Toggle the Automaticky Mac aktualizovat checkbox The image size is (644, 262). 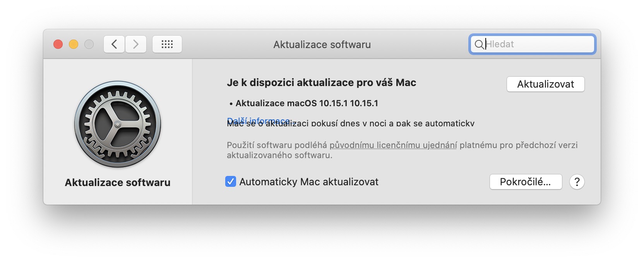(x=231, y=182)
